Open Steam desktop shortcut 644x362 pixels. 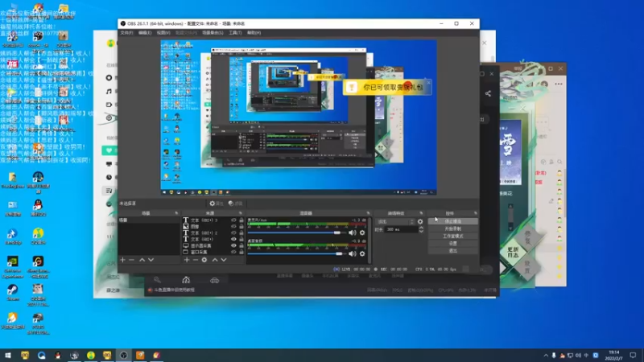[x=13, y=293]
